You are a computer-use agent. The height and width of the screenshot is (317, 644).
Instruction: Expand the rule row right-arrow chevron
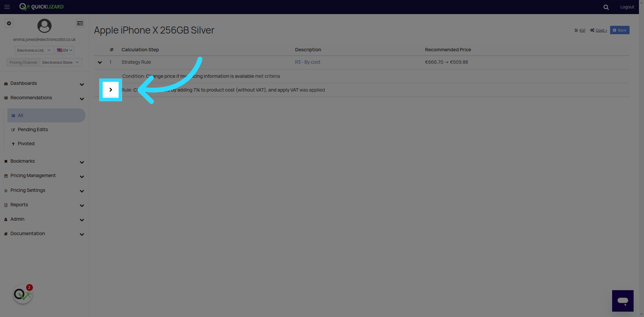(x=111, y=90)
